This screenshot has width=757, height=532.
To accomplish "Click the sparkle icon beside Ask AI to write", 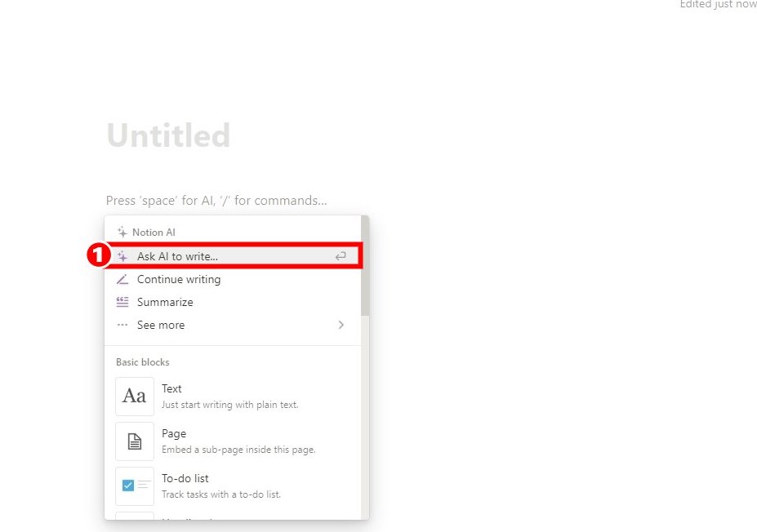I will pos(122,256).
